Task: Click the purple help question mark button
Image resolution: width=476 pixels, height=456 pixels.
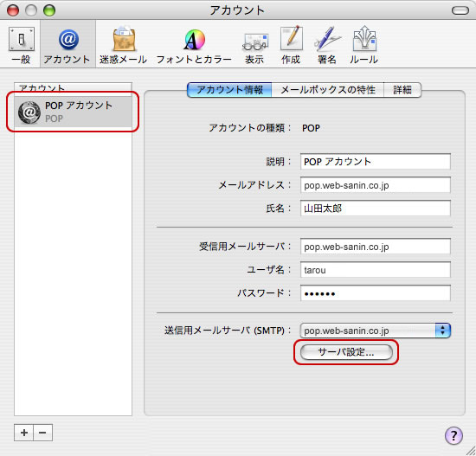Action: [453, 435]
